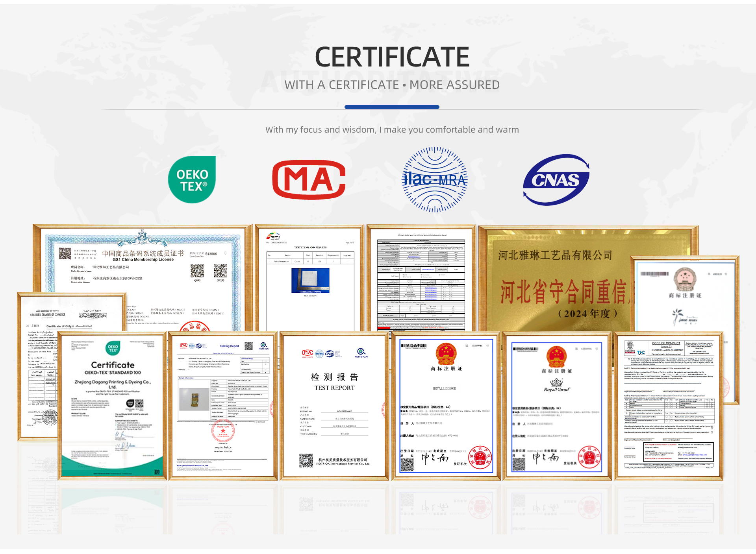This screenshot has height=554, width=756.
Task: Click the national emblem on ROYALLEEBROD certificate
Action: [446, 353]
